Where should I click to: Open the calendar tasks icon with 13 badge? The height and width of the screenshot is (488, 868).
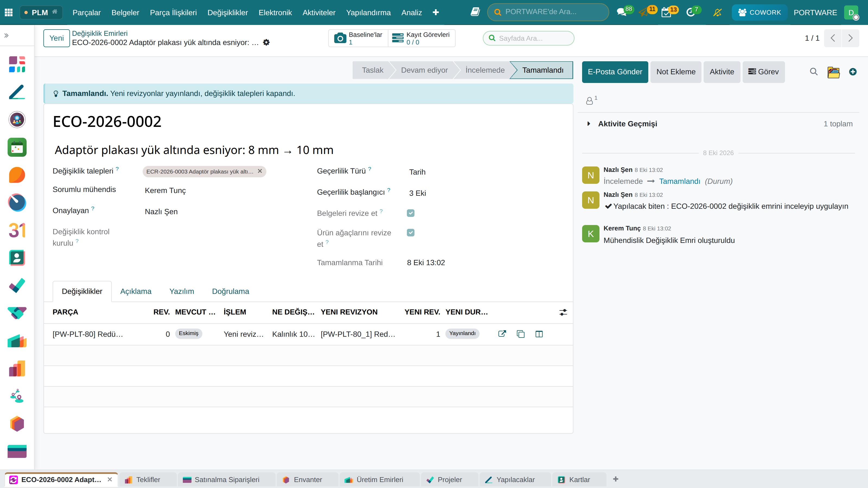click(669, 12)
